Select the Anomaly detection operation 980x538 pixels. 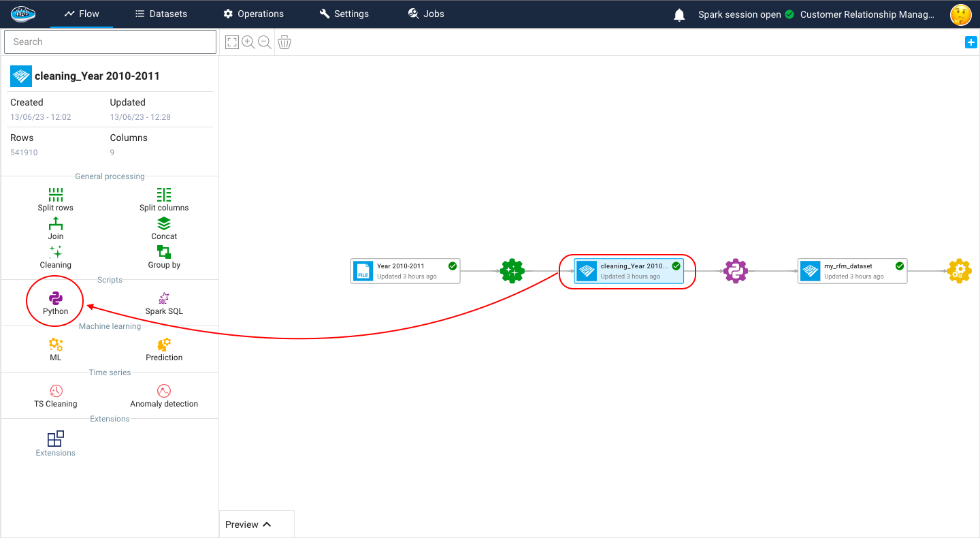click(163, 395)
